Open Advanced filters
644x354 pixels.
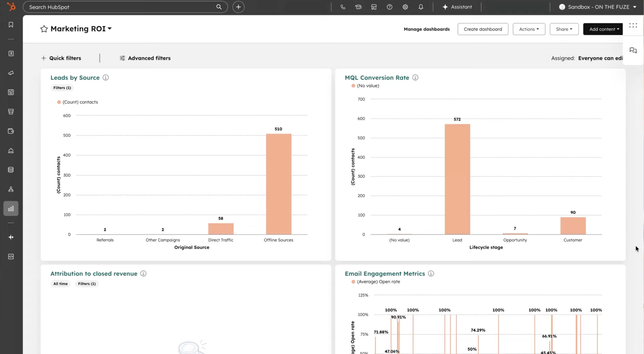[145, 58]
